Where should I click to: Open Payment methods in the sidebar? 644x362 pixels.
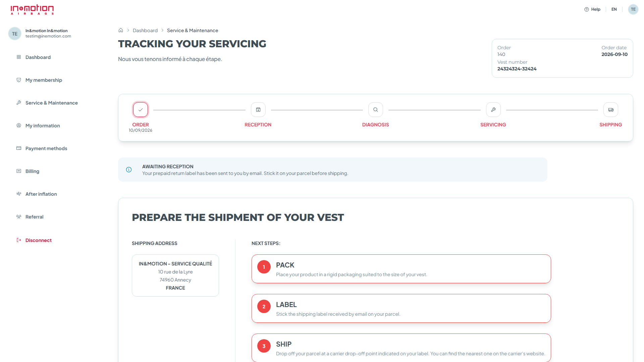click(46, 148)
